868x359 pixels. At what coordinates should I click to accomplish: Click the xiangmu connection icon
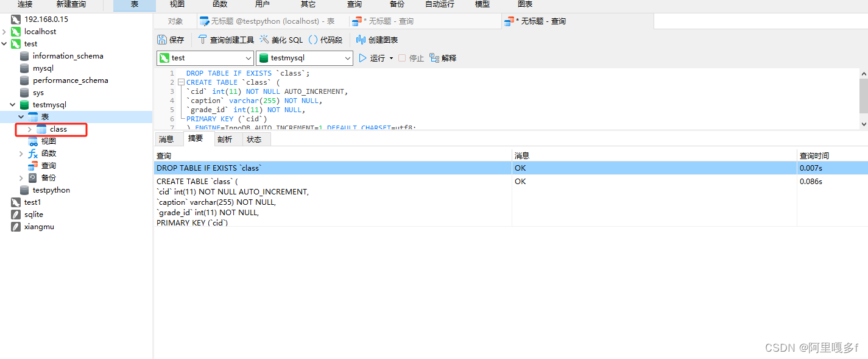[16, 226]
